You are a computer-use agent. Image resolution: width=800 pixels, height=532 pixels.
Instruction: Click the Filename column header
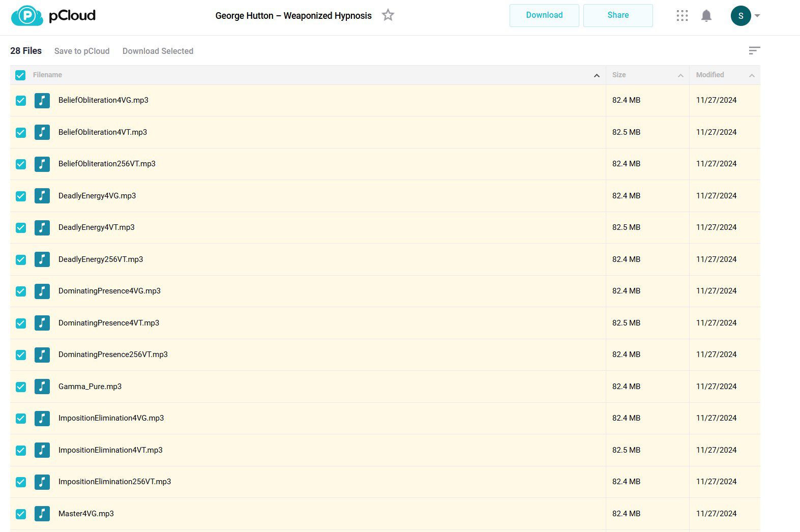click(47, 75)
